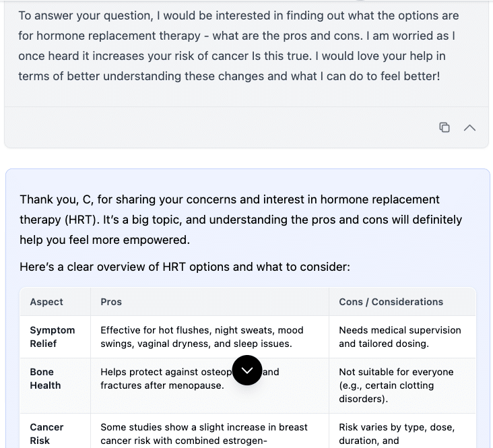Click the "Here's a clear overview" line
The height and width of the screenshot is (448, 493).
[185, 267]
